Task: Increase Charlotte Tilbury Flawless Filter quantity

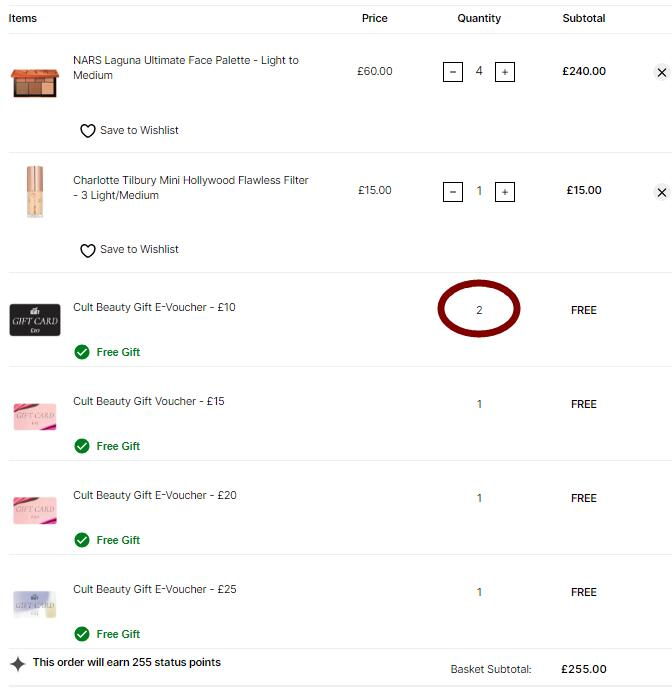Action: click(x=504, y=192)
